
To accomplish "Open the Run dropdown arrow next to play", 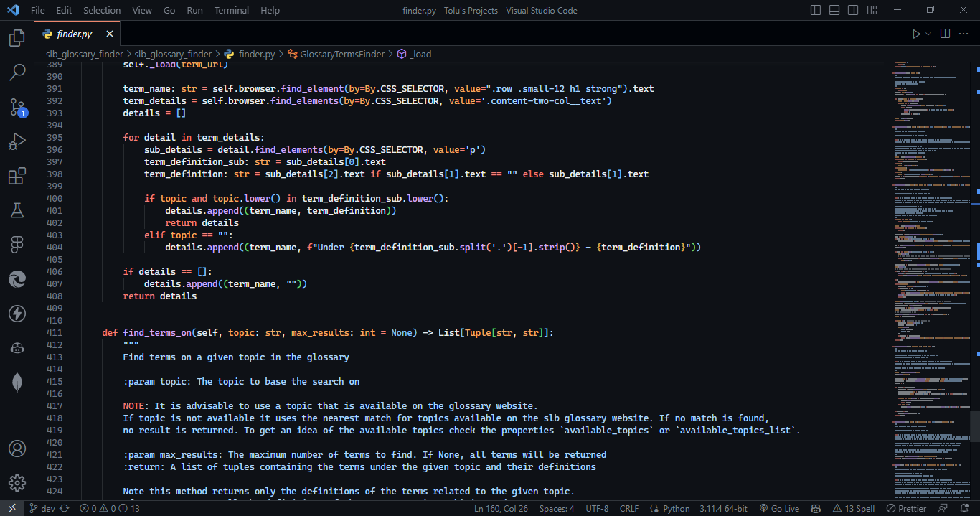I will point(928,34).
